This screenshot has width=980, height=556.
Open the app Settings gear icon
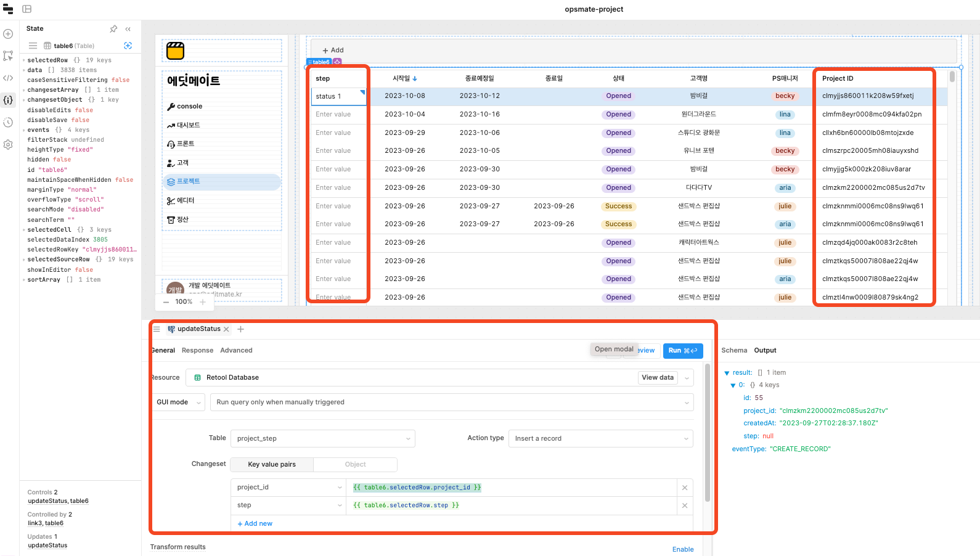pos(8,144)
